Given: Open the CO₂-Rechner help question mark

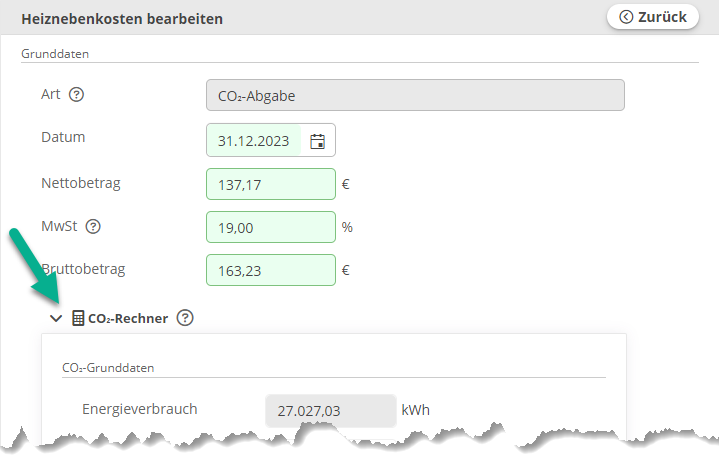Looking at the screenshot, I should point(185,318).
